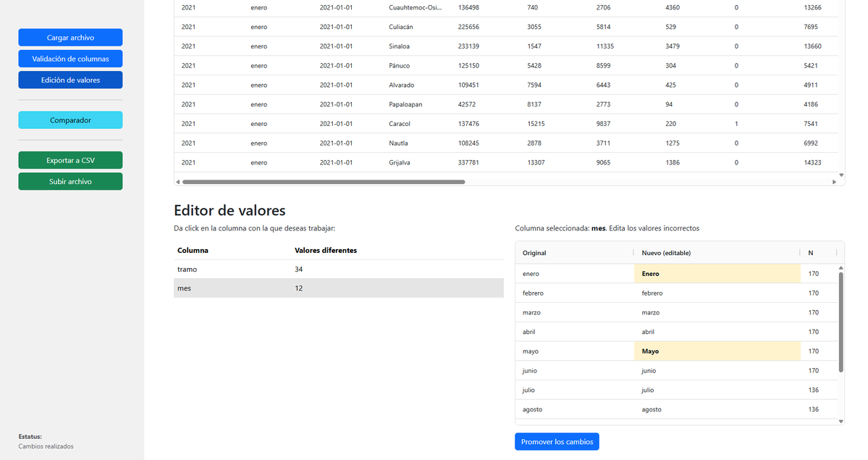Image resolution: width=868 pixels, height=460 pixels.
Task: Click value 14323 in Grijalva row
Action: point(813,162)
